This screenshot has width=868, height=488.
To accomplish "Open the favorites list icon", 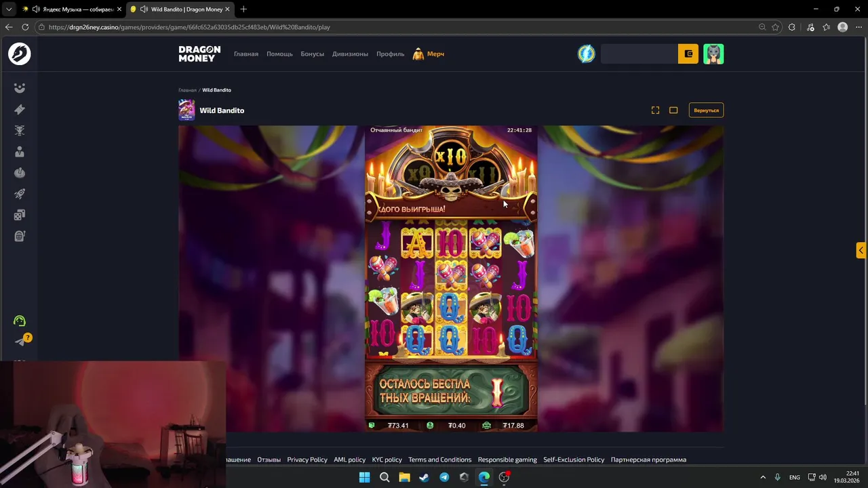I will coord(826,27).
